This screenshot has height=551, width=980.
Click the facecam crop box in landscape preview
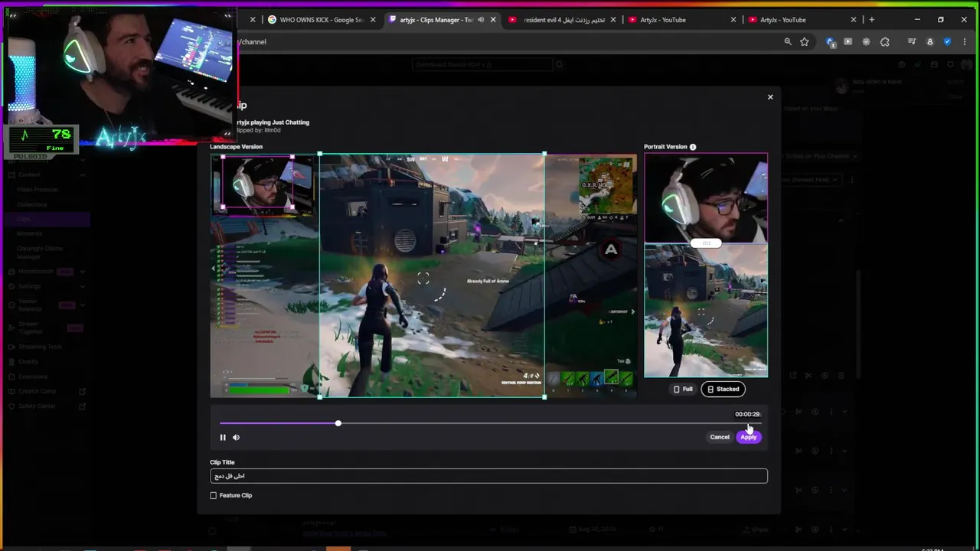click(x=257, y=182)
